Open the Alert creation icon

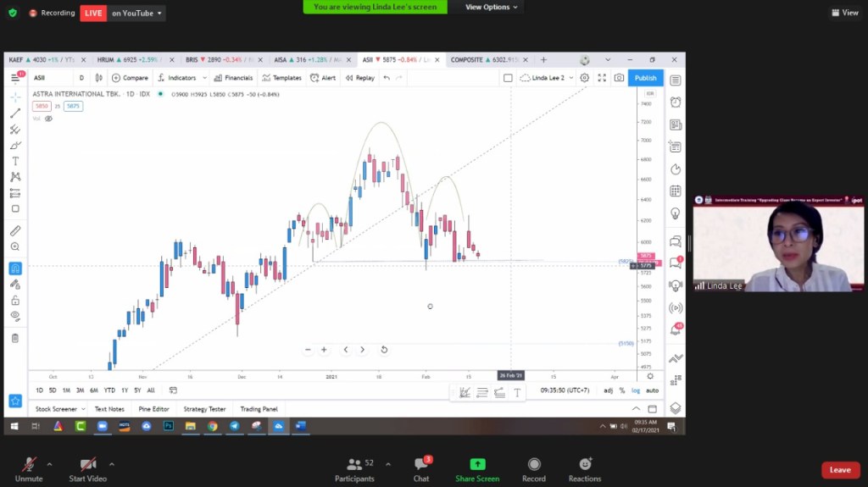pos(323,78)
